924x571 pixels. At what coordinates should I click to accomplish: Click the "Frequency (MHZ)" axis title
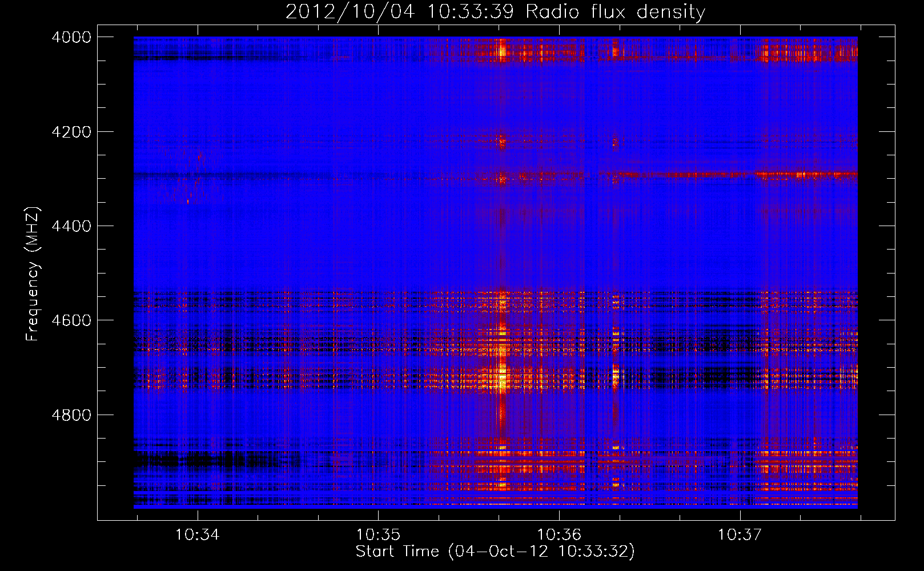coord(33,274)
